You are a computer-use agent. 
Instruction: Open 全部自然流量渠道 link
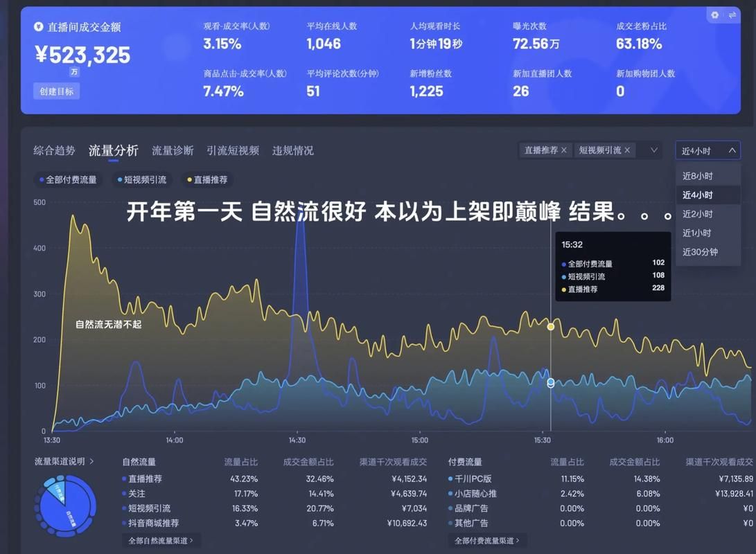(161, 540)
